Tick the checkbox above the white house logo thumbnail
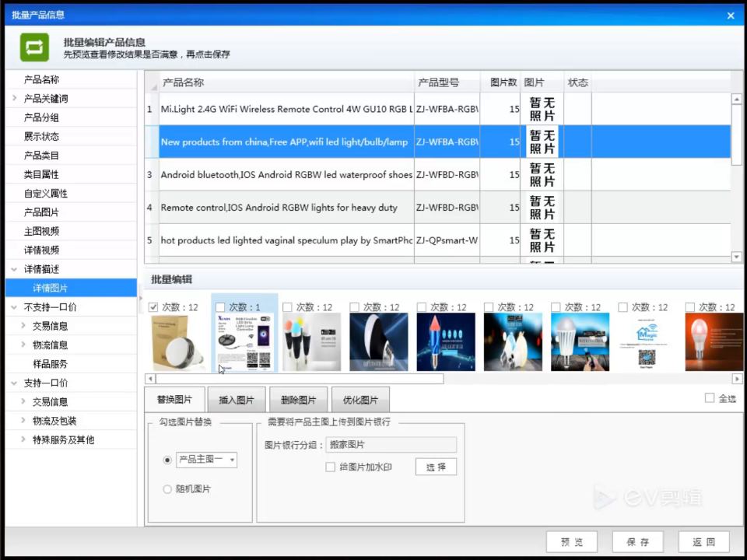Viewport: 747px width, 560px height. (622, 307)
